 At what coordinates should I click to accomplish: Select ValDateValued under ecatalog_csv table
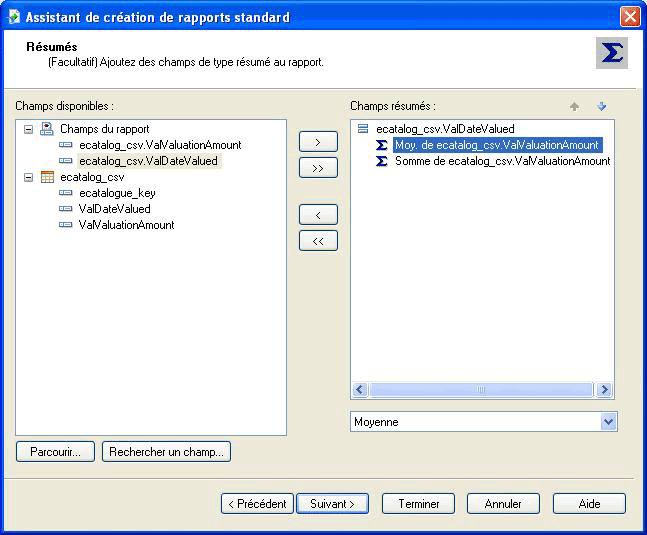coord(114,209)
